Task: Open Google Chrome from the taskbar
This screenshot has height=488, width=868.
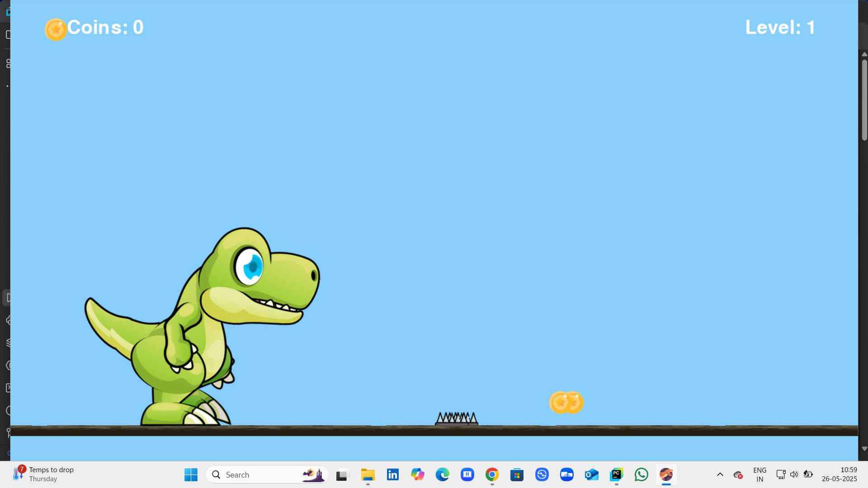Action: click(492, 474)
